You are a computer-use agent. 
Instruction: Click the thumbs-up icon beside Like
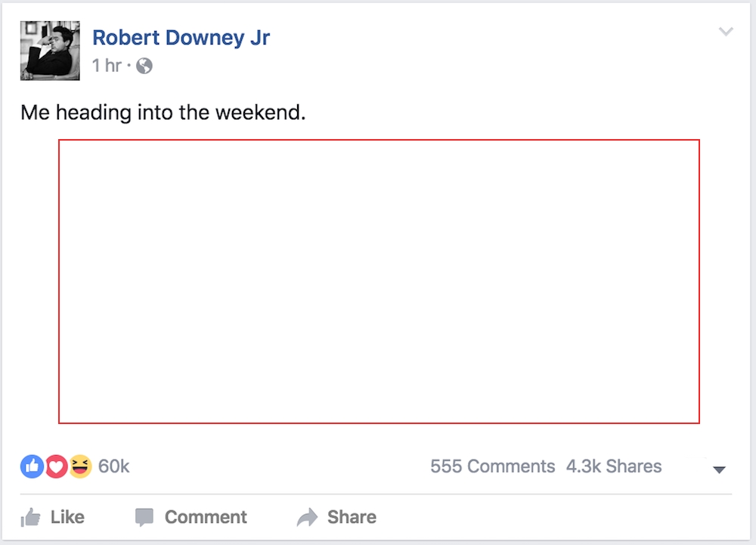pos(31,518)
